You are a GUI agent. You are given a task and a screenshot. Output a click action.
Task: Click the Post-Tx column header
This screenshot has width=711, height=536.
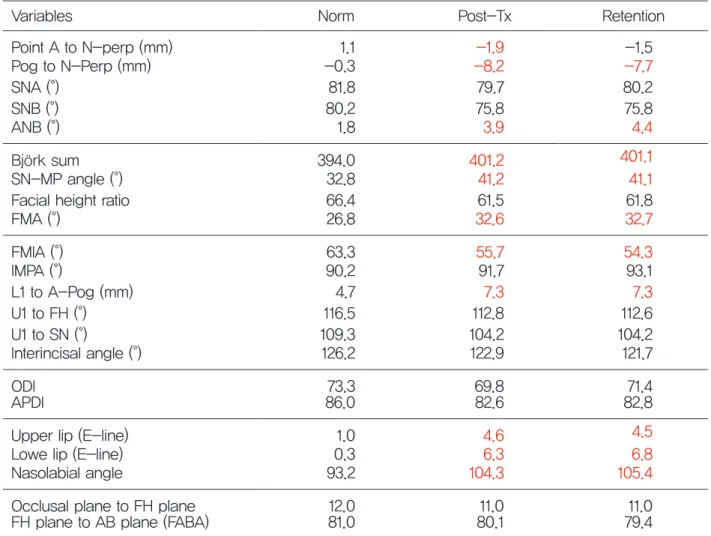click(485, 16)
